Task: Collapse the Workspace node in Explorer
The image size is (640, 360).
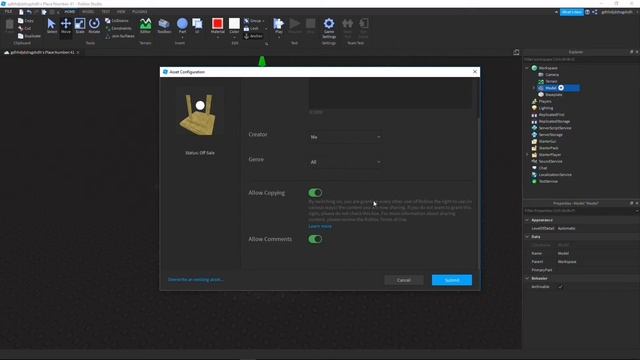Action: pos(527,68)
